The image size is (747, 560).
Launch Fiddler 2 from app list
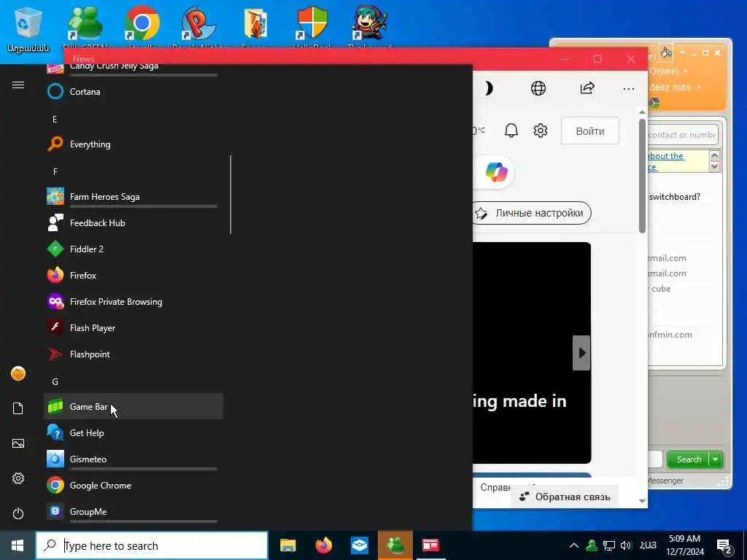click(133, 249)
